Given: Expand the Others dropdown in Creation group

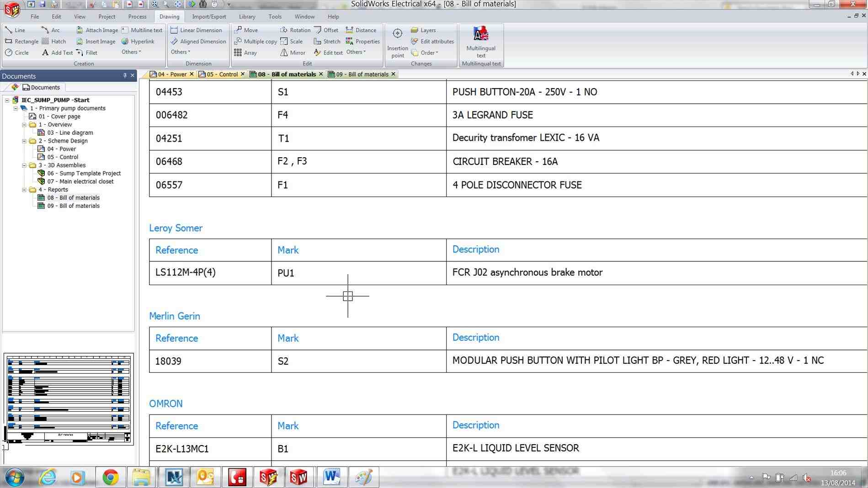Looking at the screenshot, I should (x=131, y=52).
